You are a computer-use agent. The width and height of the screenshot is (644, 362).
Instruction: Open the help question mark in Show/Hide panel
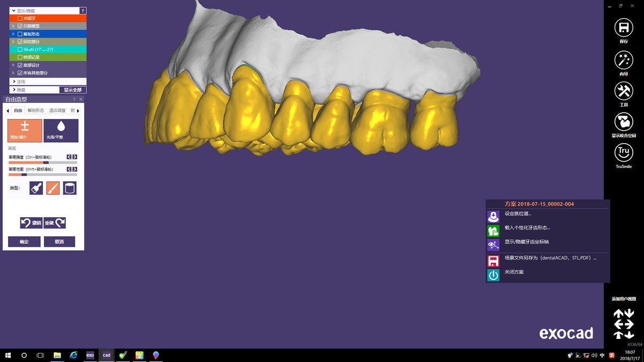[83, 11]
